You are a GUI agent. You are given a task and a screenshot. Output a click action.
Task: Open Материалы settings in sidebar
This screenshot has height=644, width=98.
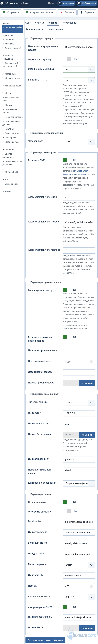10,74
